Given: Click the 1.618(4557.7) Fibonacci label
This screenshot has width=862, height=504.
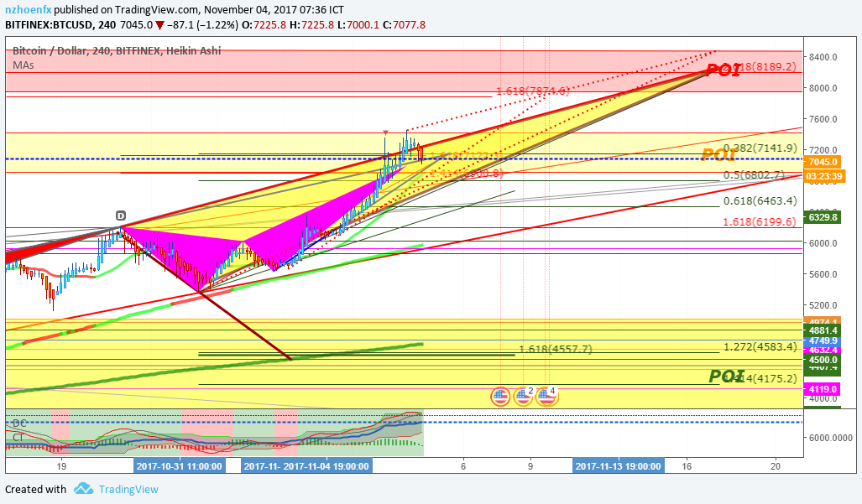Looking at the screenshot, I should (556, 349).
